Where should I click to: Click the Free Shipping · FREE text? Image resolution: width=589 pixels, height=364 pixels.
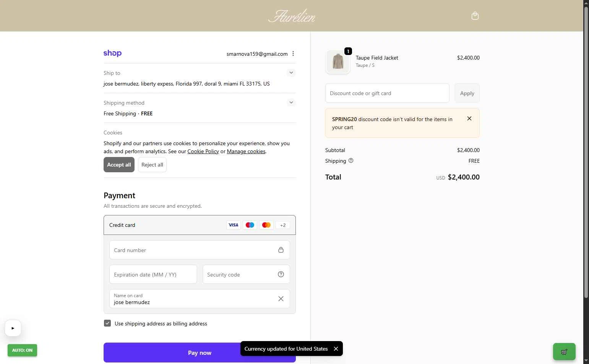point(128,113)
